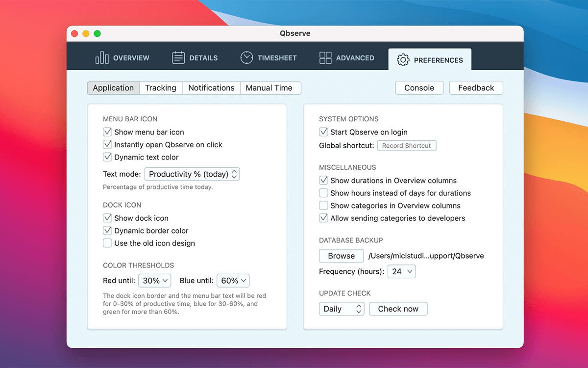
Task: Click the DOCK ICON section heading
Action: 122,205
